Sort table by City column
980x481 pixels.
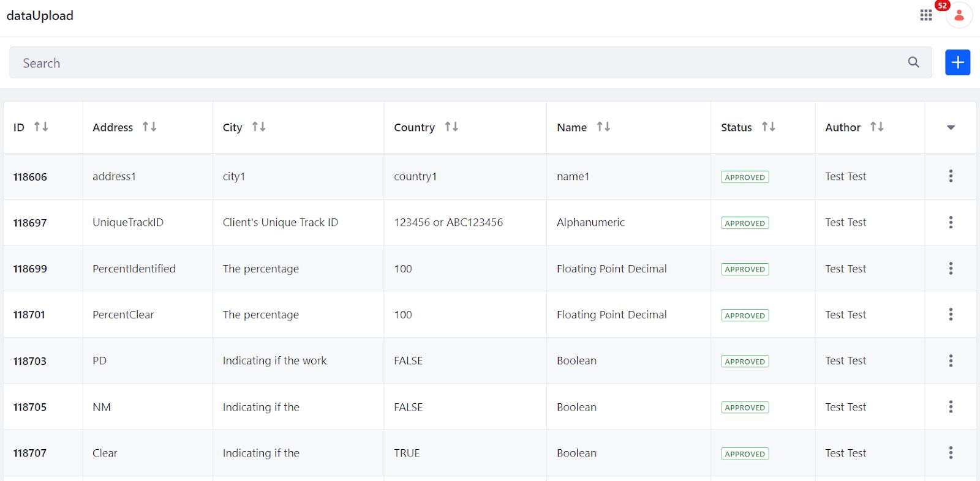coord(258,127)
